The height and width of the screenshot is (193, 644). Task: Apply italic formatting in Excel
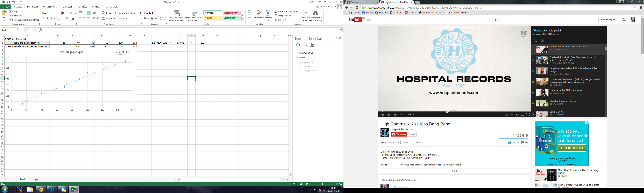pos(48,18)
